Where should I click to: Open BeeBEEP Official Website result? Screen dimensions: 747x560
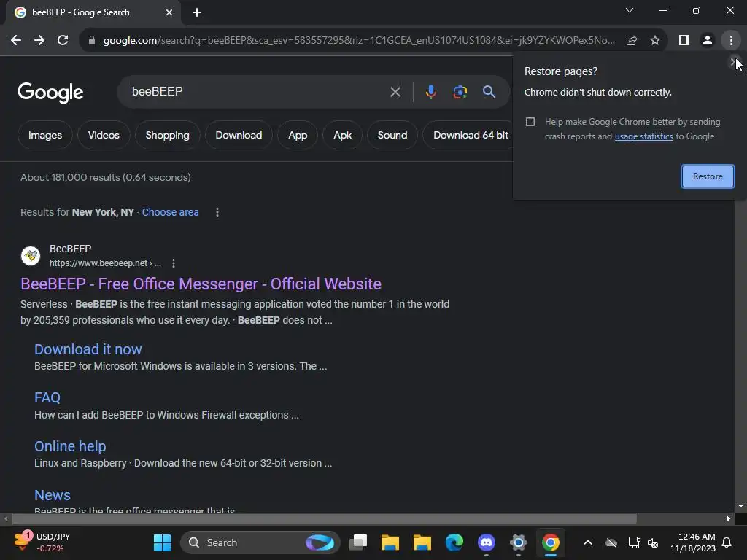tap(201, 284)
